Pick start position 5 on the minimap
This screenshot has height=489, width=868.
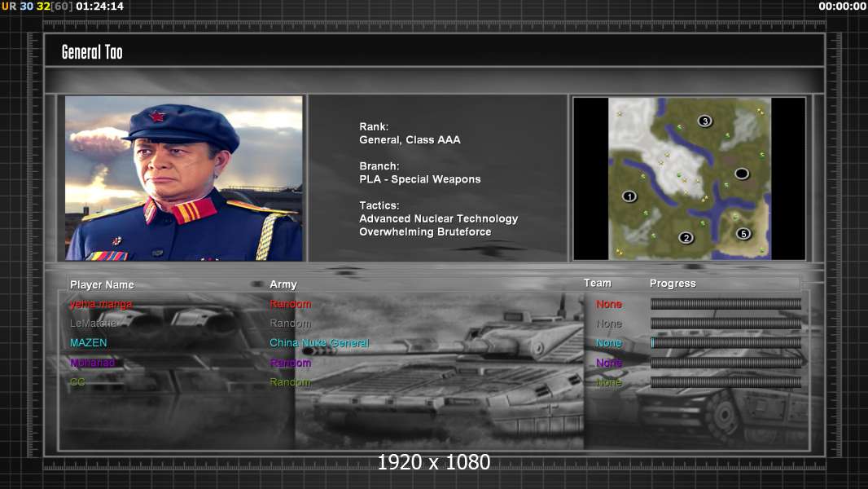click(743, 234)
